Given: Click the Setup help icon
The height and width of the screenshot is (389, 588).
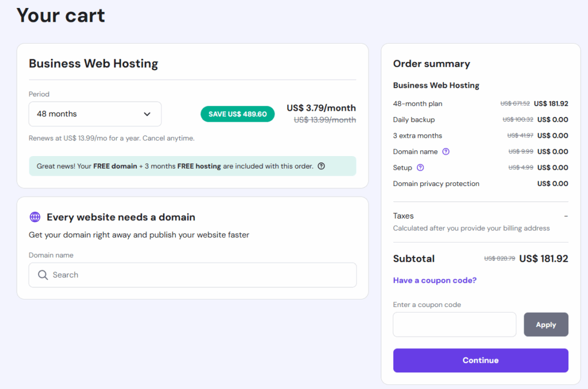Looking at the screenshot, I should tap(421, 168).
